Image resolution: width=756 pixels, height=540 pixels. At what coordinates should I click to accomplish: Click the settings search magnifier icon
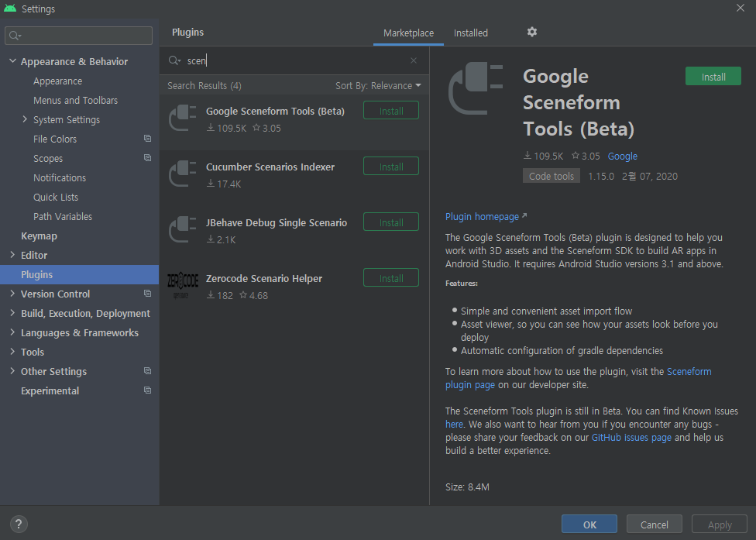pyautogui.click(x=15, y=35)
